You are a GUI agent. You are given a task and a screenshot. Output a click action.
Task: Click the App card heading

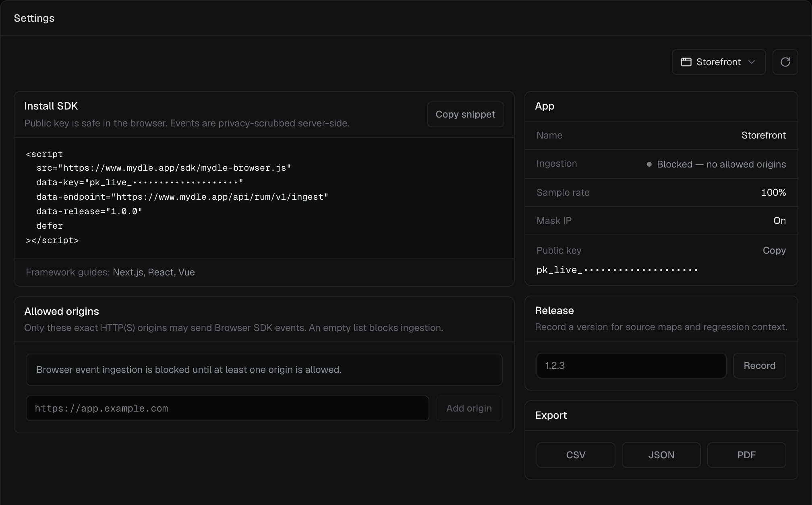click(x=545, y=106)
